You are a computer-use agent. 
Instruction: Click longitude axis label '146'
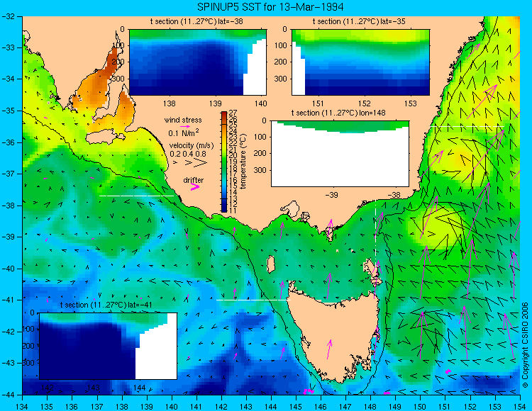(x=321, y=407)
